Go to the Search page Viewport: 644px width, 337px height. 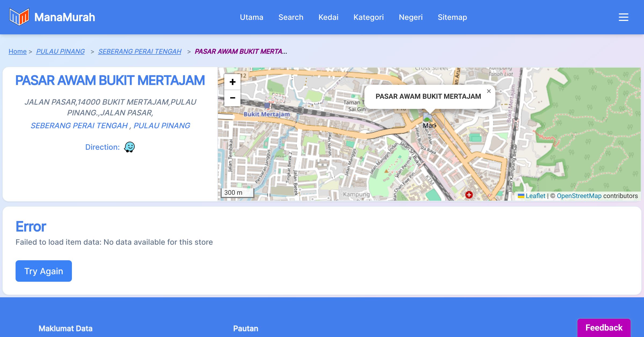291,17
